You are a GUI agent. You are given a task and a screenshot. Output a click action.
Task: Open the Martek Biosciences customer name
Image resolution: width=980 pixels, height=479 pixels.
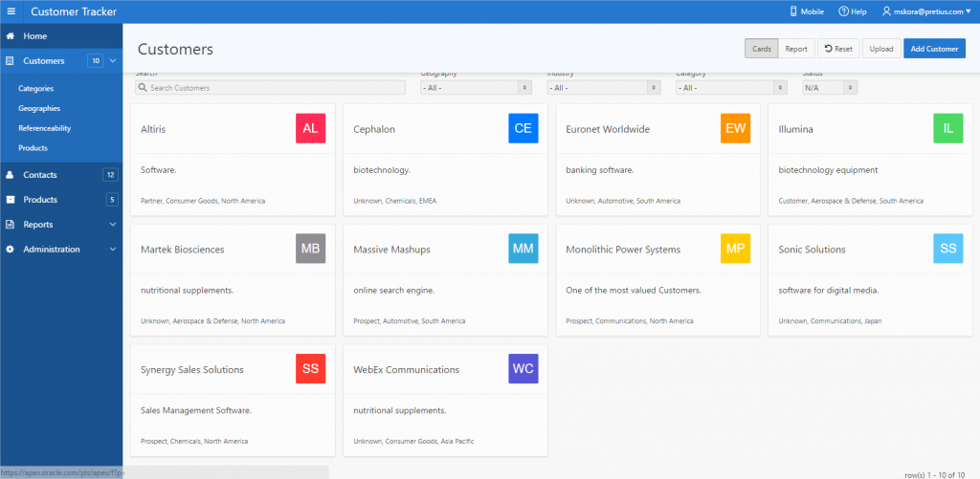coord(183,250)
